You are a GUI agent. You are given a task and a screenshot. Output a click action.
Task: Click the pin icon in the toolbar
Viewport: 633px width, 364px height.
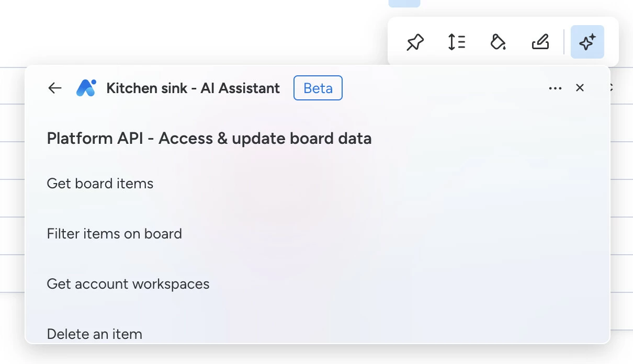click(415, 42)
